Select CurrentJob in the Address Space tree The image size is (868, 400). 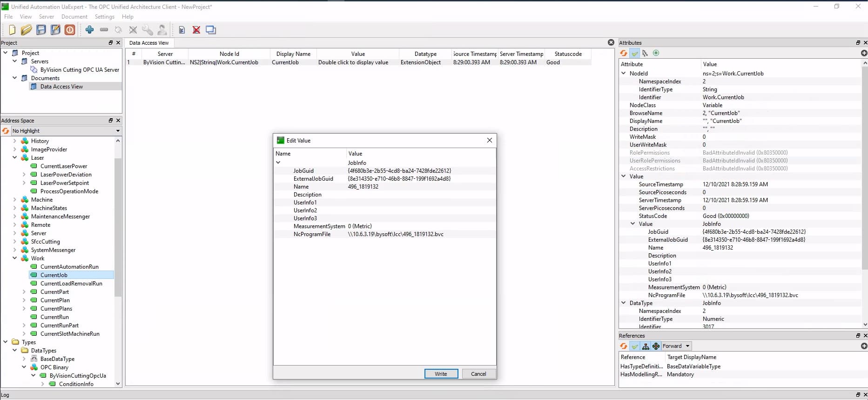coord(54,275)
